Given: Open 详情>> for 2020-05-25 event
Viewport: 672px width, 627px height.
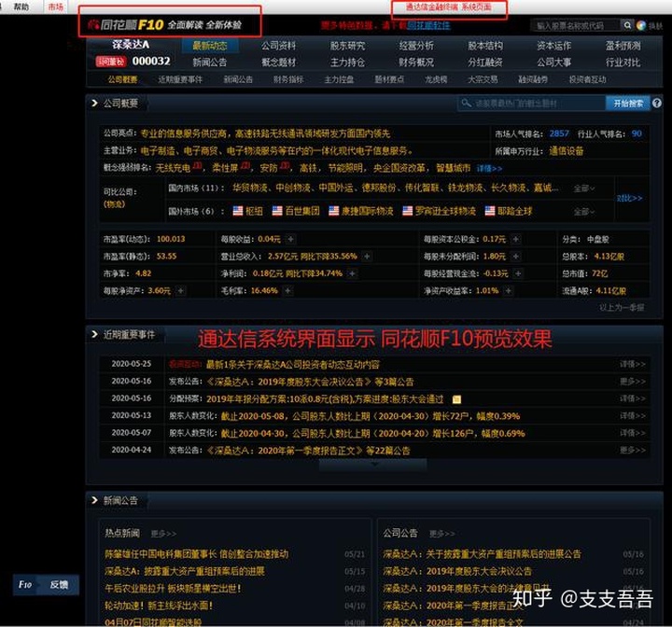Looking at the screenshot, I should 633,364.
